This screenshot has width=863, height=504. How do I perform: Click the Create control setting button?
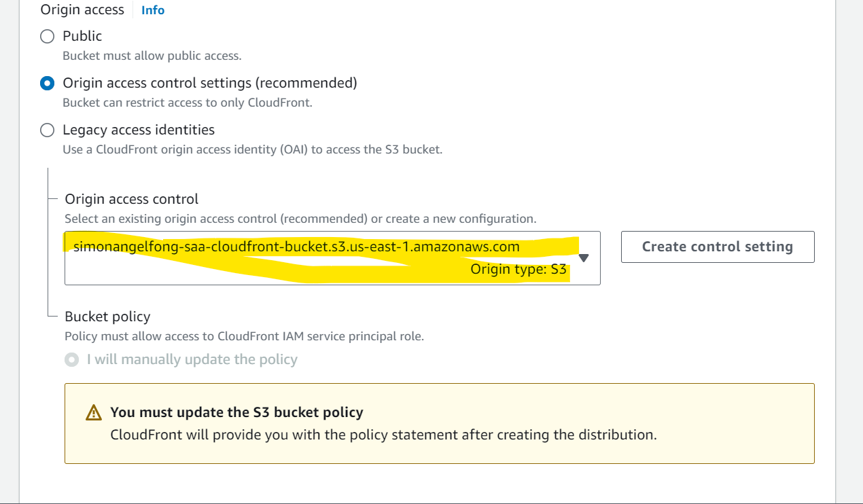point(718,247)
